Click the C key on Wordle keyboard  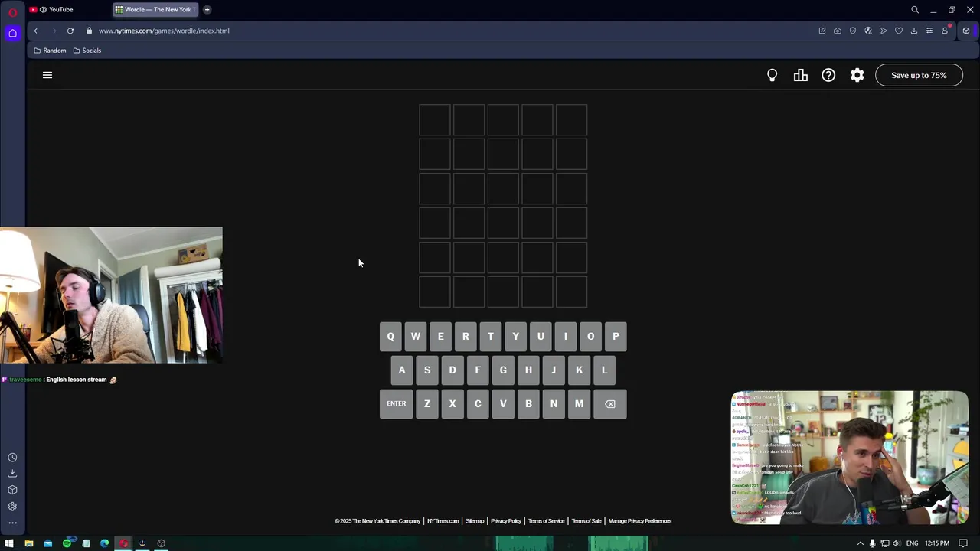point(478,404)
